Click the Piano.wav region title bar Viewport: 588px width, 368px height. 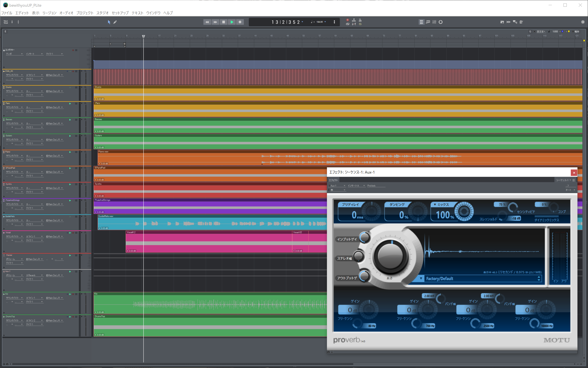coord(340,152)
